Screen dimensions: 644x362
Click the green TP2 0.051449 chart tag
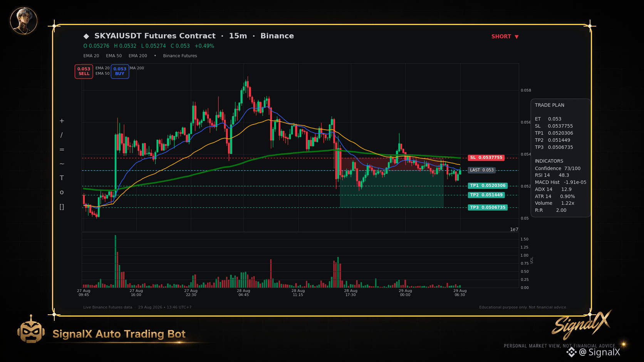tap(486, 195)
